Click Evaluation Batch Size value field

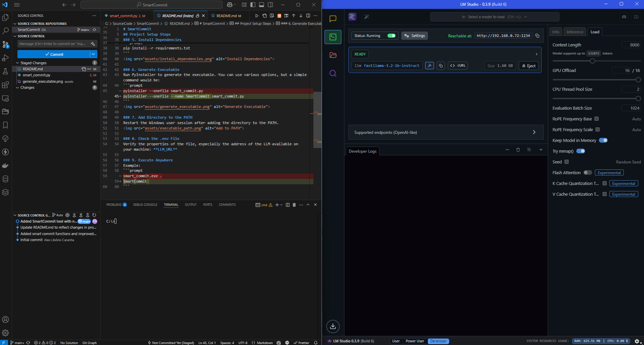point(631,108)
